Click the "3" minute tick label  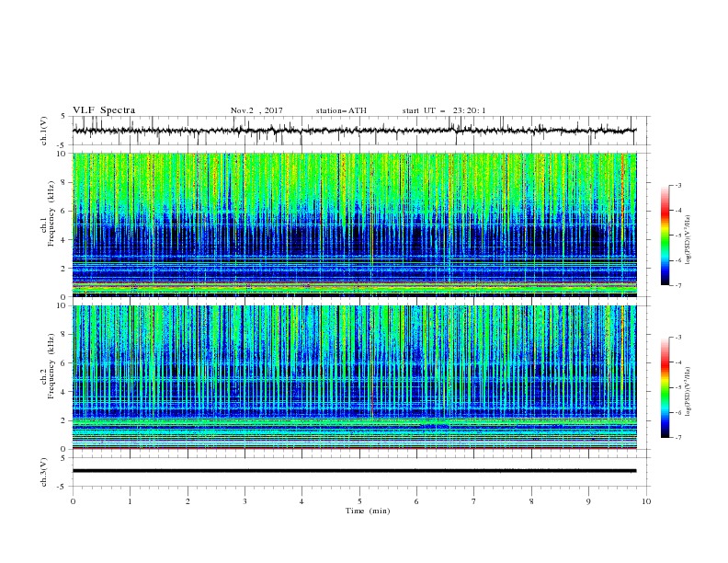[245, 501]
